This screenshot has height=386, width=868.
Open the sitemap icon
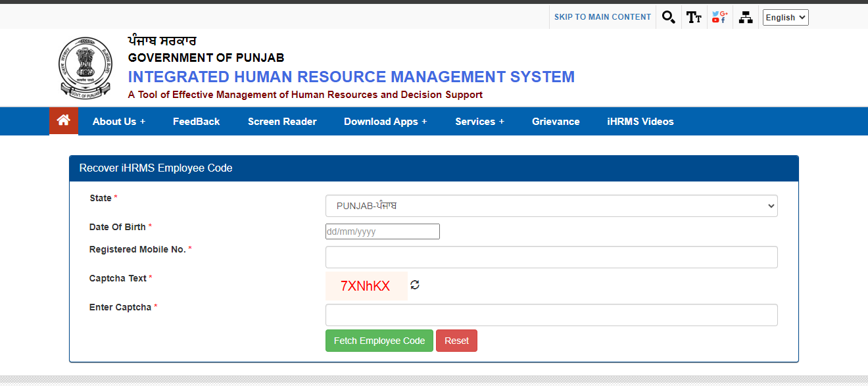tap(746, 18)
